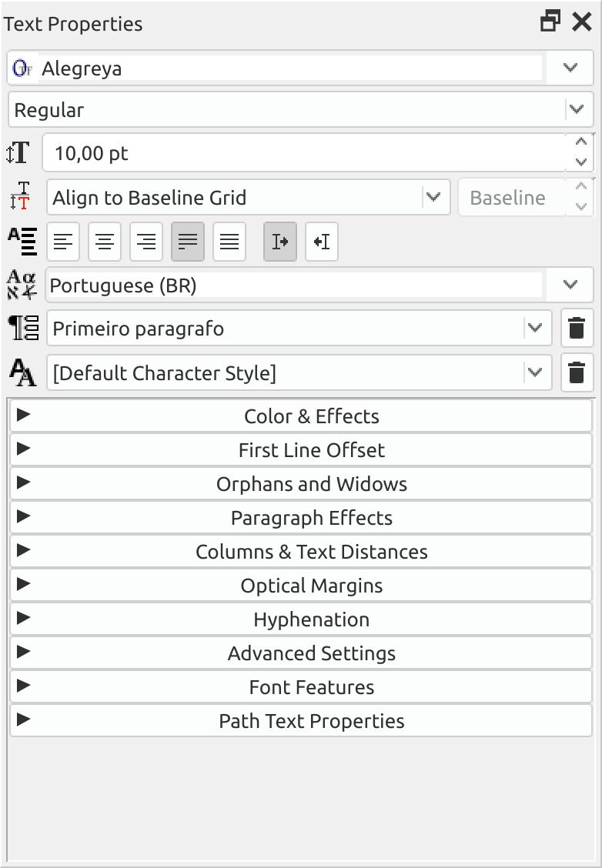Toggle right-to-left text direction
602x868 pixels.
(x=322, y=242)
